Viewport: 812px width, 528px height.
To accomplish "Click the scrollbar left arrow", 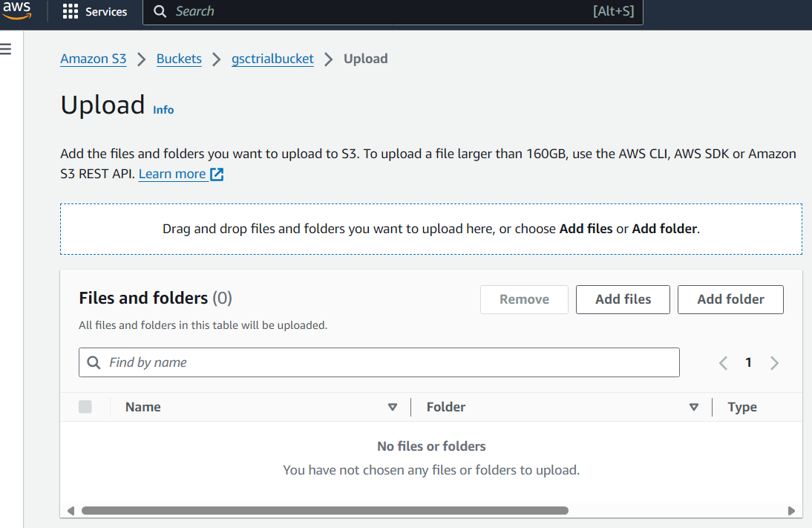I will tap(71, 511).
